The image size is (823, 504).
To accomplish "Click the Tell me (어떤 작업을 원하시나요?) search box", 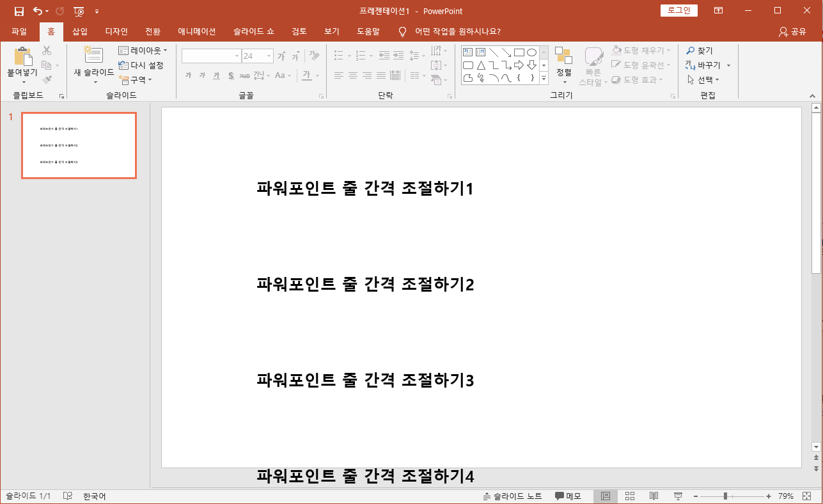I will tap(450, 31).
